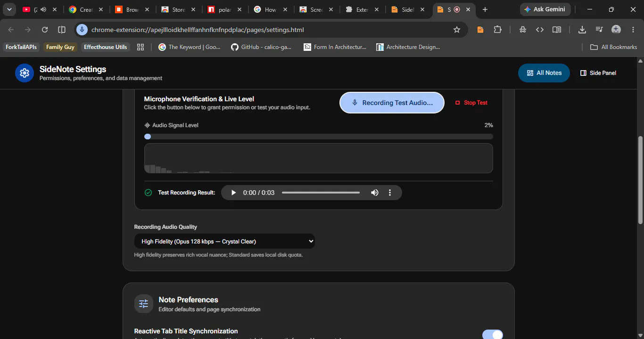This screenshot has height=339, width=644.
Task: Open All Notes view
Action: [544, 73]
